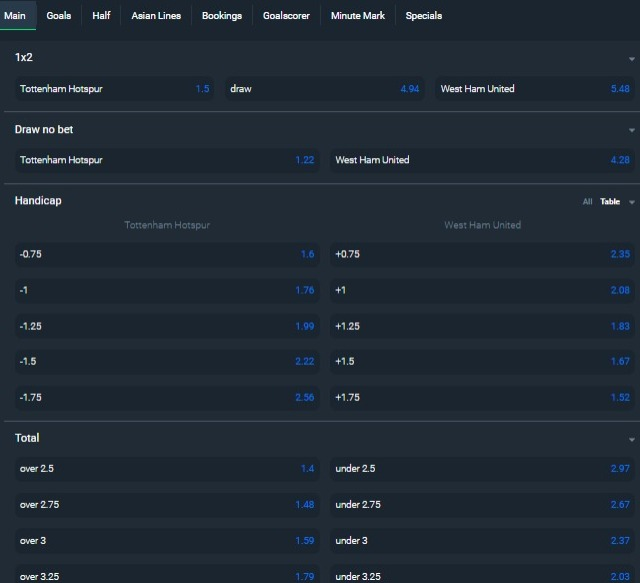Click the Total heading
The height and width of the screenshot is (583, 640).
(27, 438)
